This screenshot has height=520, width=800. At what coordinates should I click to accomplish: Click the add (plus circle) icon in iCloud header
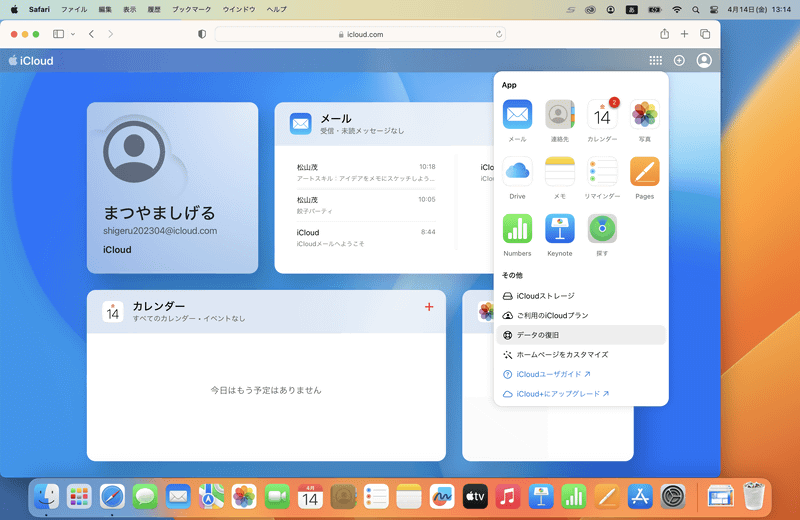tap(679, 61)
